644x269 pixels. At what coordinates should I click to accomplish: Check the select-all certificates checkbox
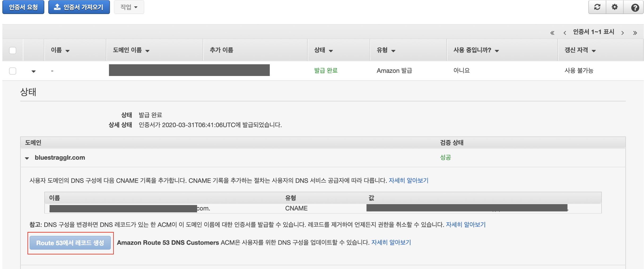[12, 50]
